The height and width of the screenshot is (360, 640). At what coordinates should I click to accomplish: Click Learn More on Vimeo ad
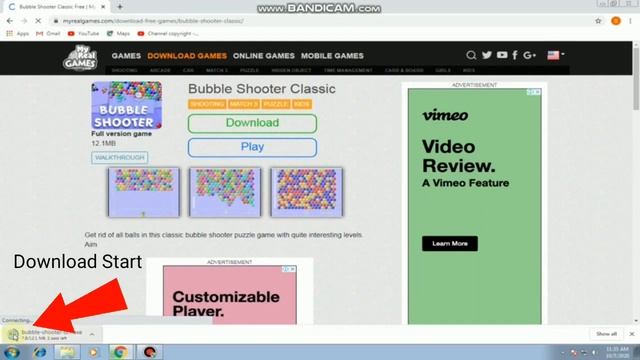click(450, 244)
